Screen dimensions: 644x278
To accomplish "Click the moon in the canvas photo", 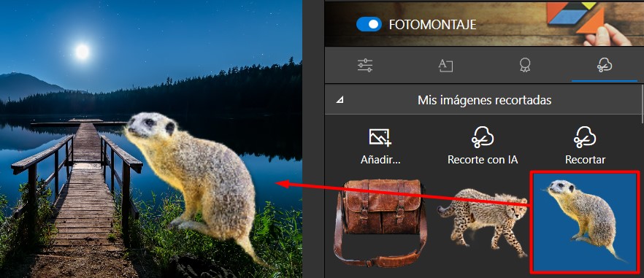I will point(82,51).
